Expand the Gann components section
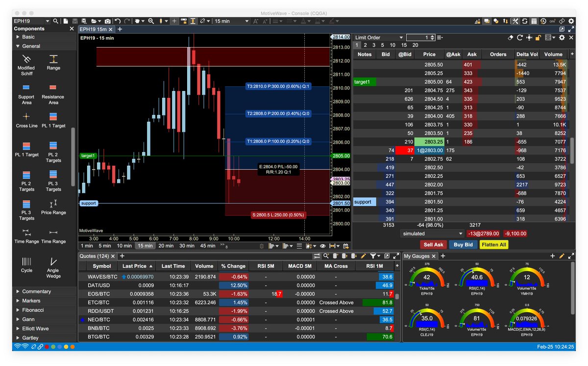This screenshot has width=588, height=366. 44,319
